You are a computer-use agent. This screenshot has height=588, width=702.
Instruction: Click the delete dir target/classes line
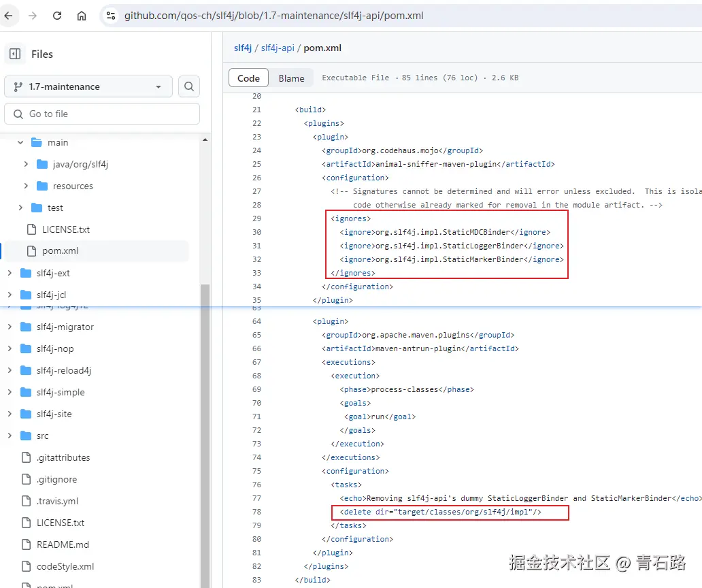point(440,512)
